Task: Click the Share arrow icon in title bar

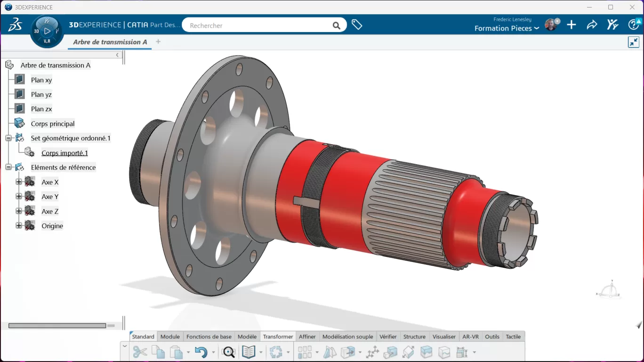Action: (x=592, y=25)
